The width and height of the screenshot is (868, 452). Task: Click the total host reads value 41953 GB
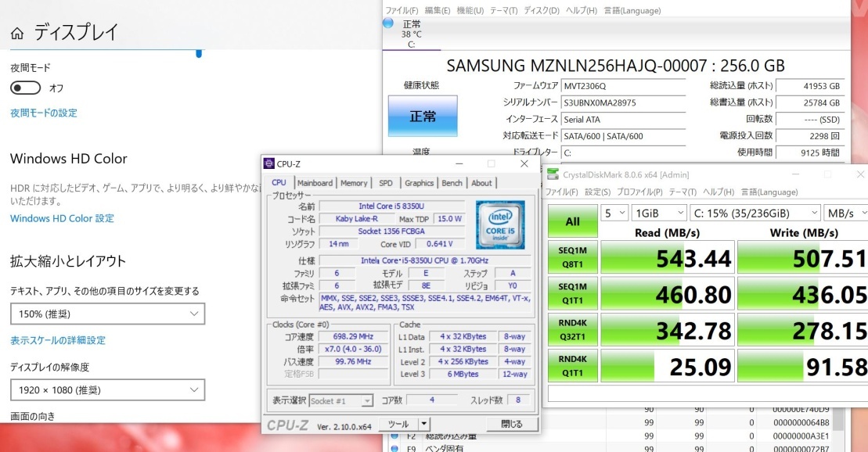810,86
